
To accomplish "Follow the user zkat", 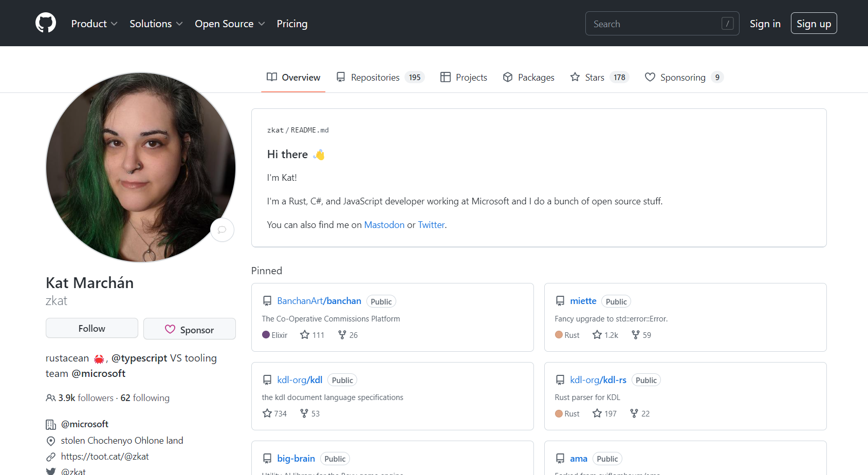I will coord(92,328).
